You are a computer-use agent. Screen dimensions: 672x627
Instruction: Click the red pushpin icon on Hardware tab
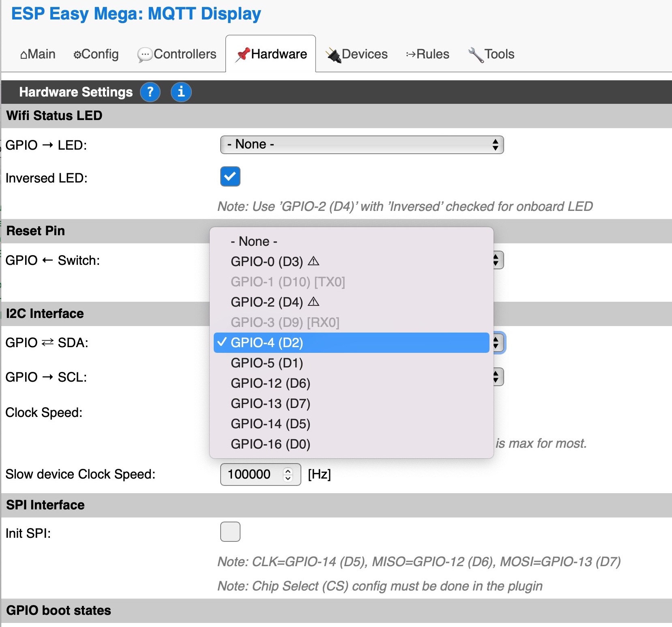[x=243, y=54]
